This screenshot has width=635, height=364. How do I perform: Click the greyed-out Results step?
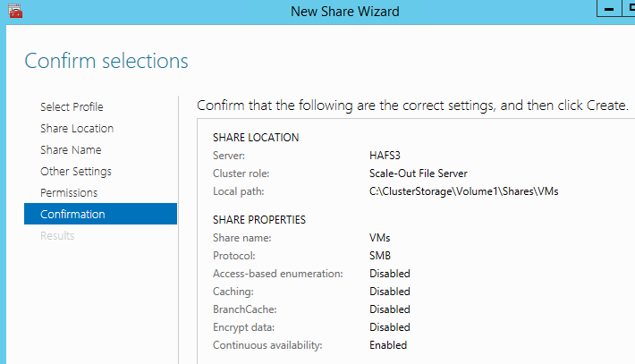click(57, 236)
